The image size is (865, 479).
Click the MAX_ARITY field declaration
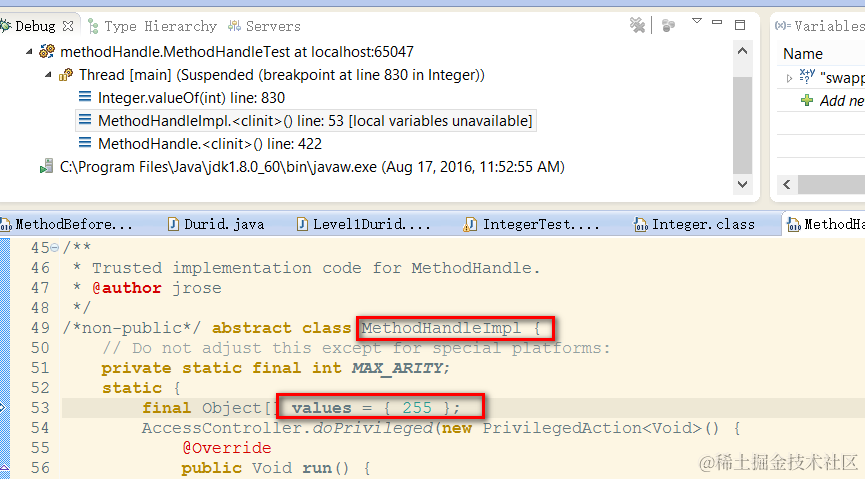point(398,368)
